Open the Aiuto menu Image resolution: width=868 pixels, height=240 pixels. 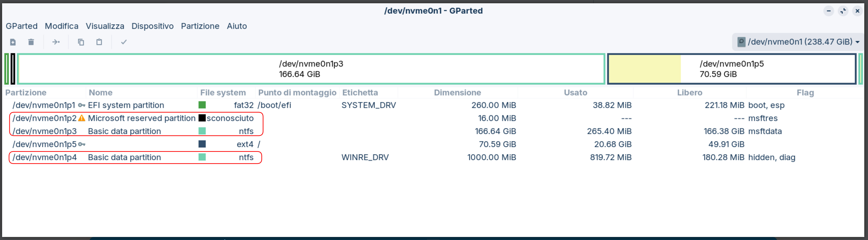(237, 26)
